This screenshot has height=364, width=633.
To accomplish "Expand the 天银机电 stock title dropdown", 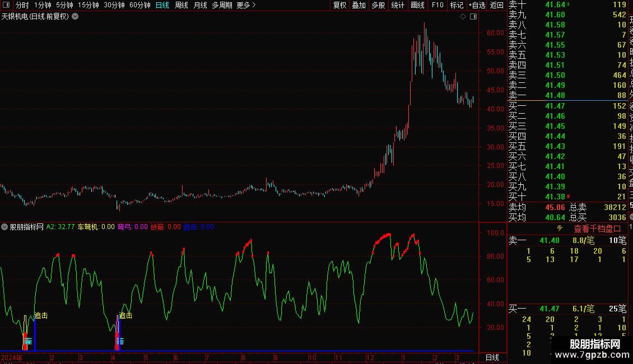I will coord(75,17).
